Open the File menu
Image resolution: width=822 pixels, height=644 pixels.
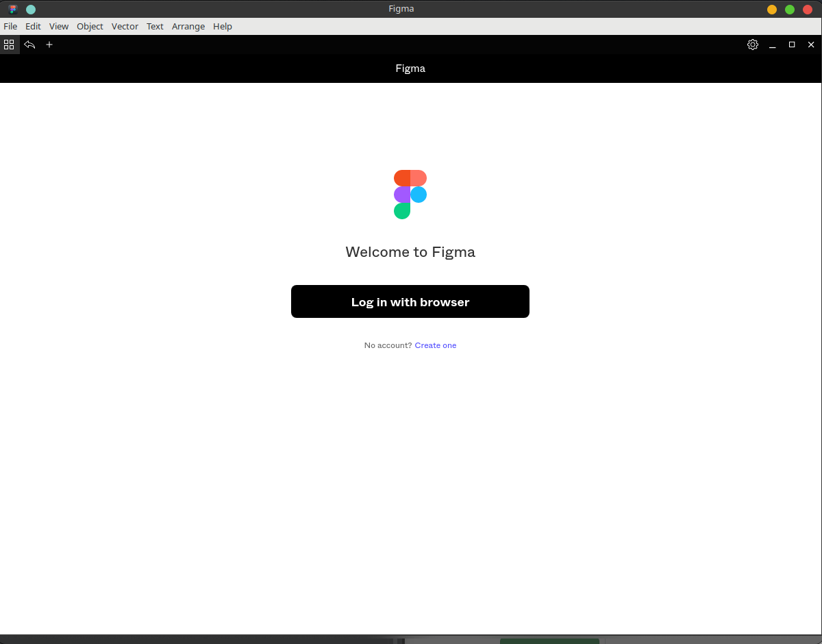(x=10, y=26)
